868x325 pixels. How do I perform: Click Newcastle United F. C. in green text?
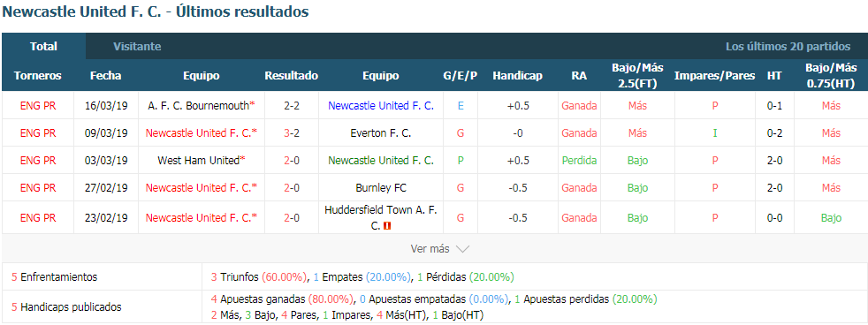(381, 161)
